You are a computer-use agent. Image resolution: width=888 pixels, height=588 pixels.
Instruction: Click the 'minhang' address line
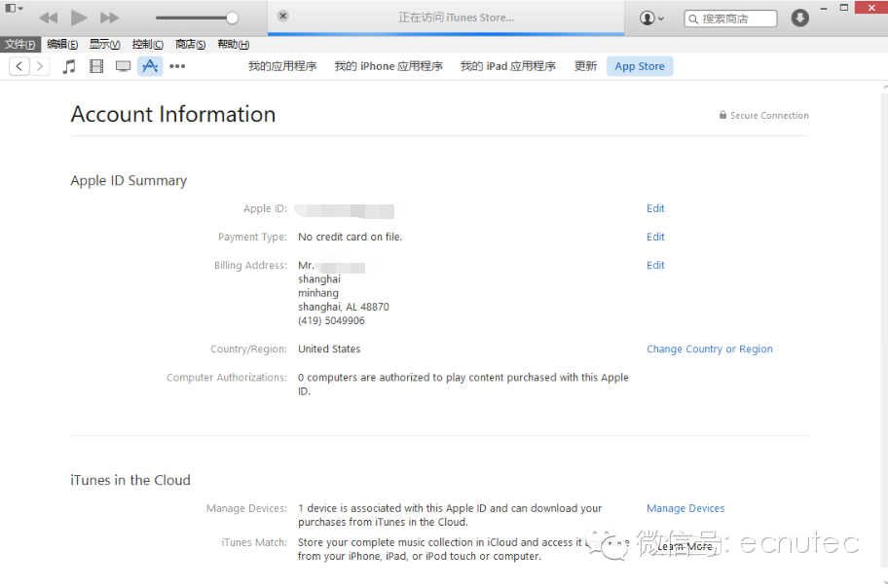(x=318, y=293)
